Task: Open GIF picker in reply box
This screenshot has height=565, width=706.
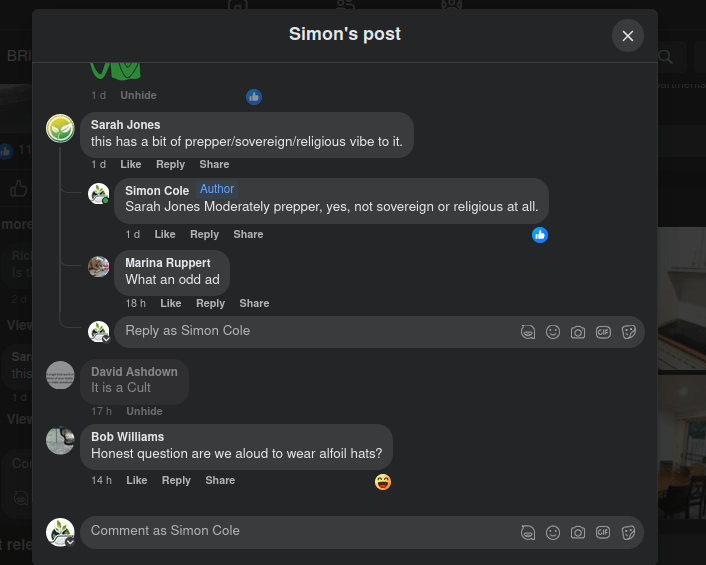Action: tap(603, 332)
